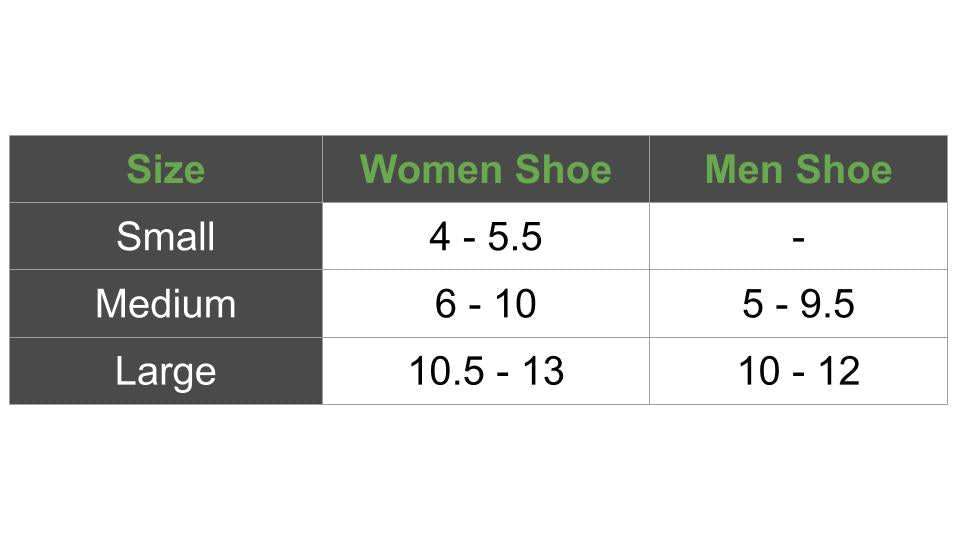The height and width of the screenshot is (540, 960).
Task: Click the men's Large cell 10 - 12
Action: (798, 371)
